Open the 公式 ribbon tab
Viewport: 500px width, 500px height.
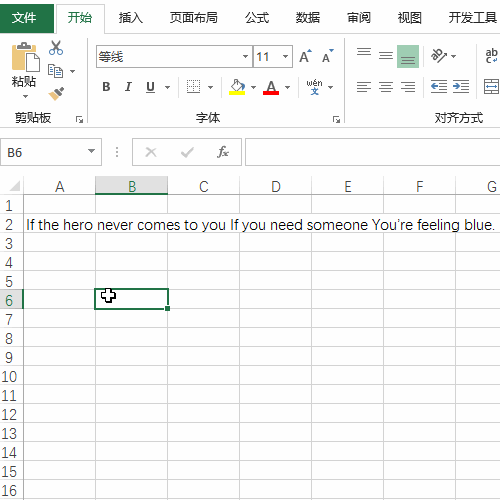pos(257,18)
